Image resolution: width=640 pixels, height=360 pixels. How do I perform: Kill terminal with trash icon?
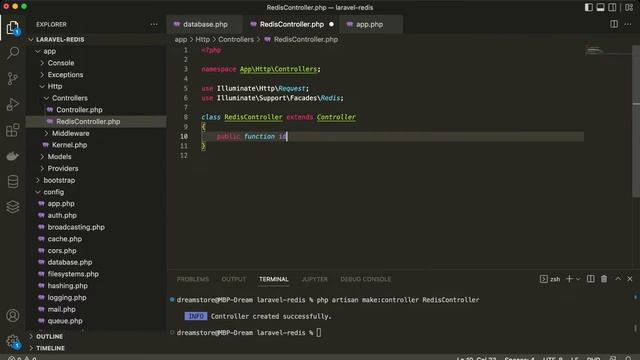tap(604, 279)
